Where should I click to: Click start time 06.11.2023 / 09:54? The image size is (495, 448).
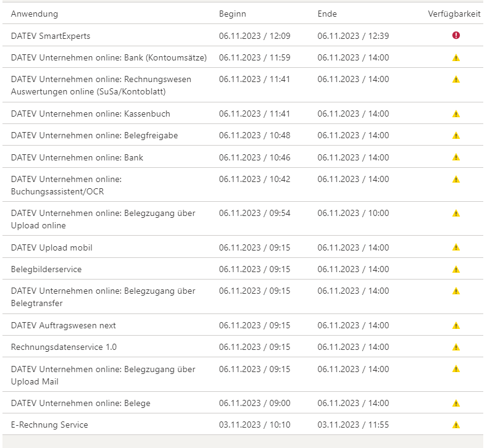click(254, 214)
